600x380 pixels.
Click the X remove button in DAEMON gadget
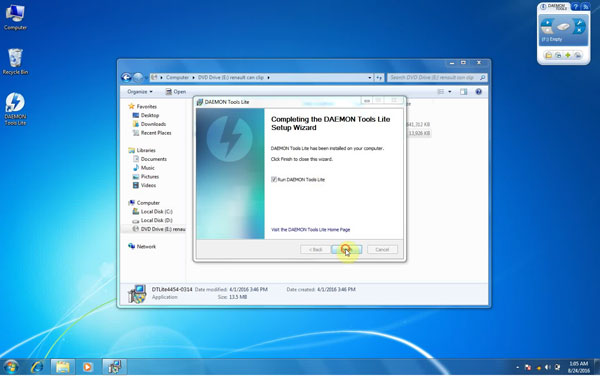coord(579,30)
